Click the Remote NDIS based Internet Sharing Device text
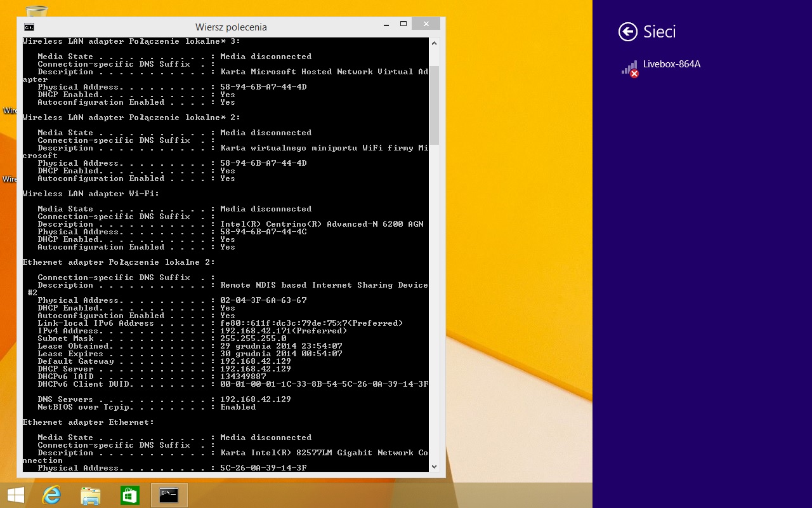 click(324, 285)
